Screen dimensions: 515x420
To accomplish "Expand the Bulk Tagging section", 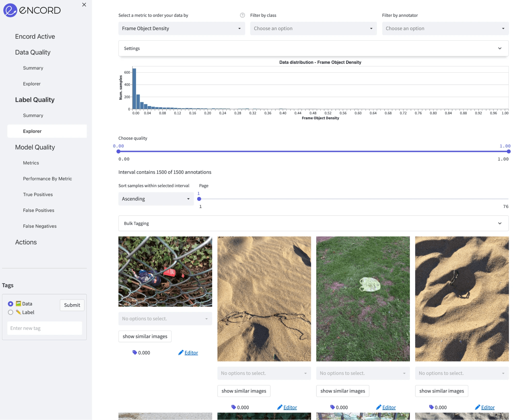I will pyautogui.click(x=500, y=223).
